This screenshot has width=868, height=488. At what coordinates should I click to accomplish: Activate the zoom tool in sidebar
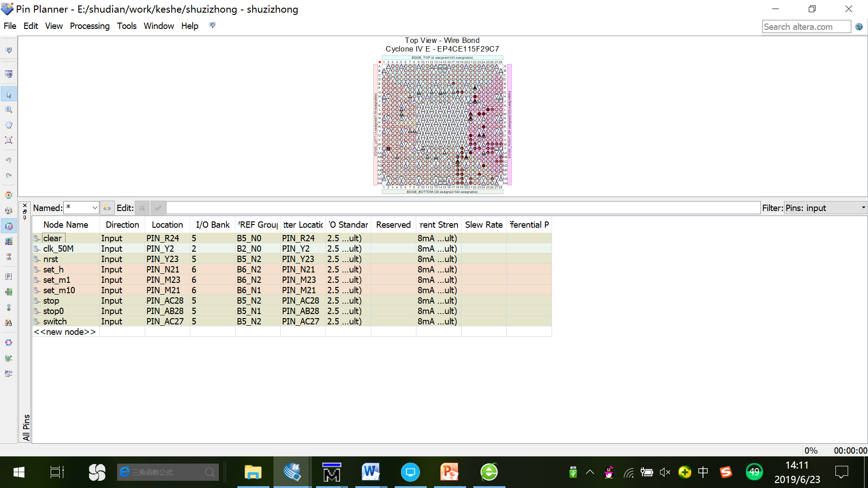pyautogui.click(x=9, y=110)
